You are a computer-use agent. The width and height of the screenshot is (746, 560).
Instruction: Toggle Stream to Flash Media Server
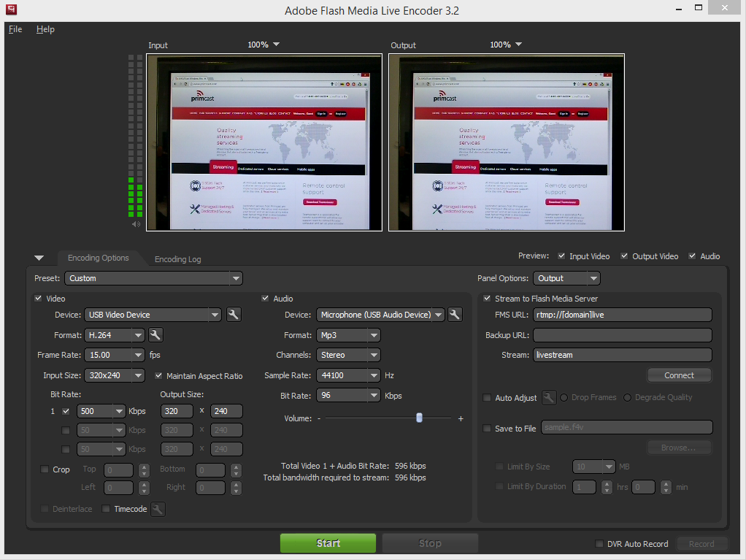coord(487,299)
